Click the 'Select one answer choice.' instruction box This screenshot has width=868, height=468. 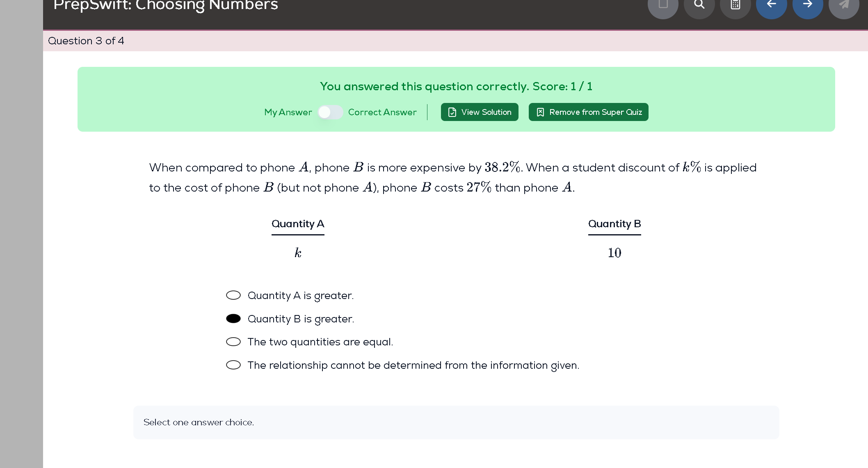pos(456,422)
